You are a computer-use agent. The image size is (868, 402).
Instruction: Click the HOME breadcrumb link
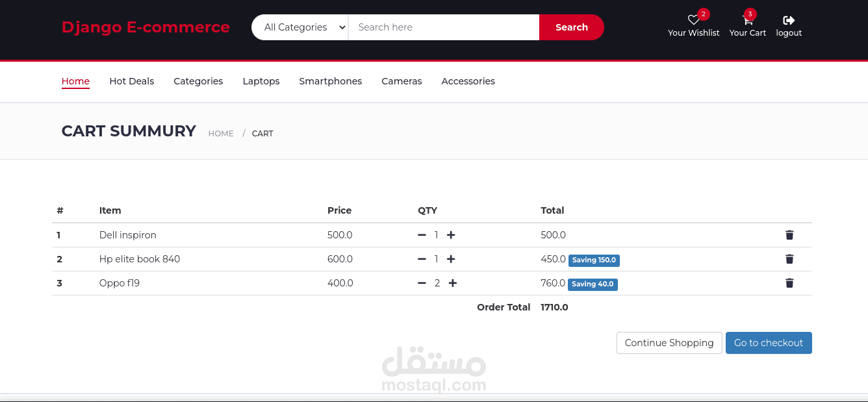coord(221,133)
